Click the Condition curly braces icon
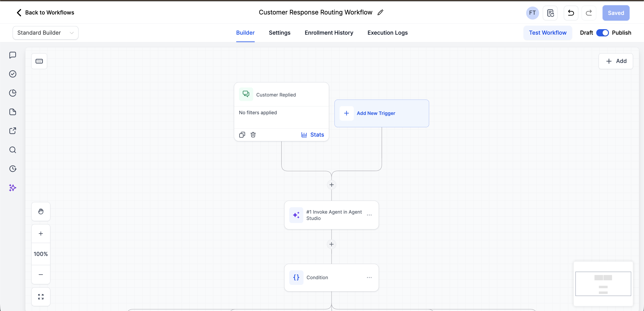The image size is (644, 311). (x=296, y=277)
